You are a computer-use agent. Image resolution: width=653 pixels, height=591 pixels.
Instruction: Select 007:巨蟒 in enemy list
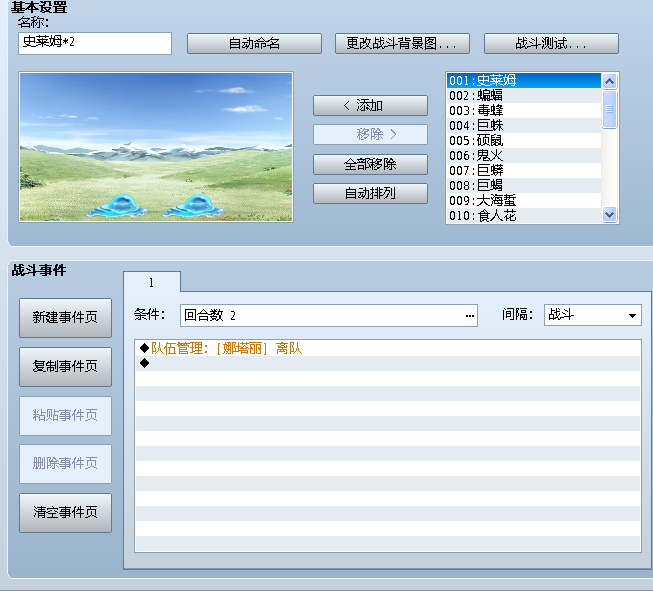point(524,170)
